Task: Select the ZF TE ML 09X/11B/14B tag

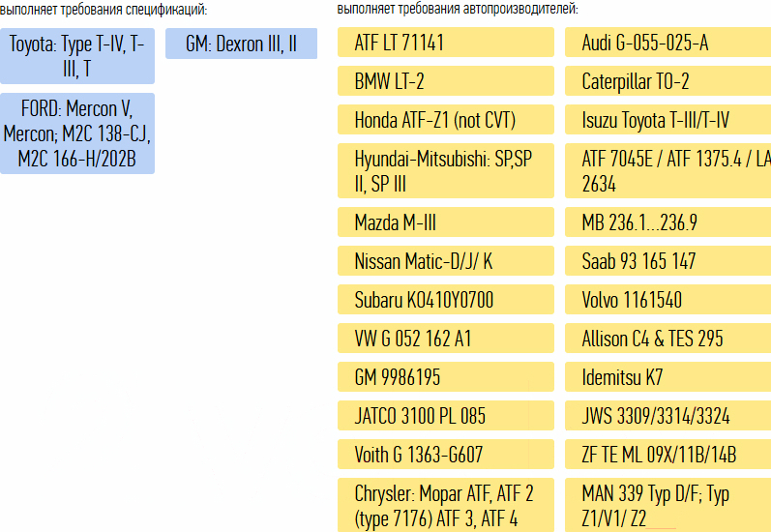Action: click(667, 455)
